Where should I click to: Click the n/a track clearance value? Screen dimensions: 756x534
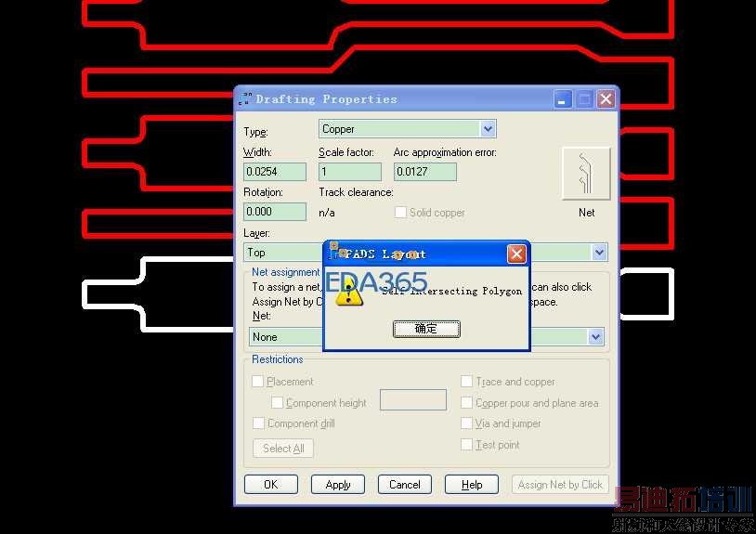pos(327,213)
